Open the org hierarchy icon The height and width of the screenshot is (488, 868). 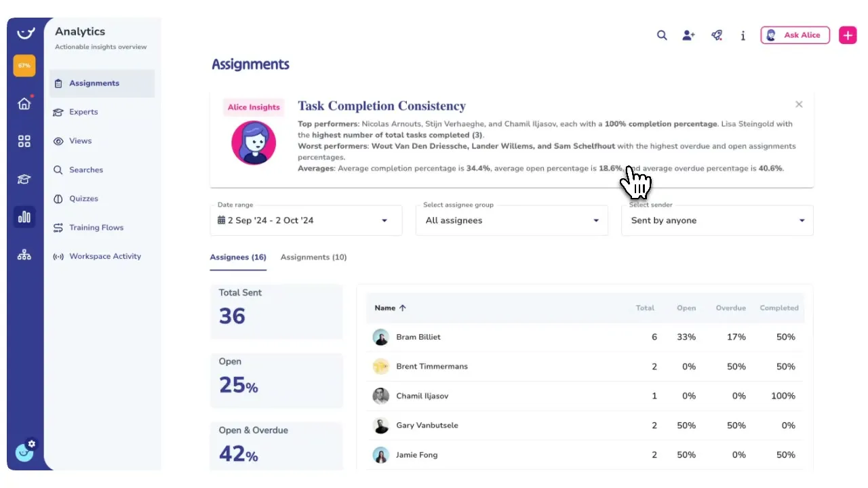pyautogui.click(x=24, y=256)
